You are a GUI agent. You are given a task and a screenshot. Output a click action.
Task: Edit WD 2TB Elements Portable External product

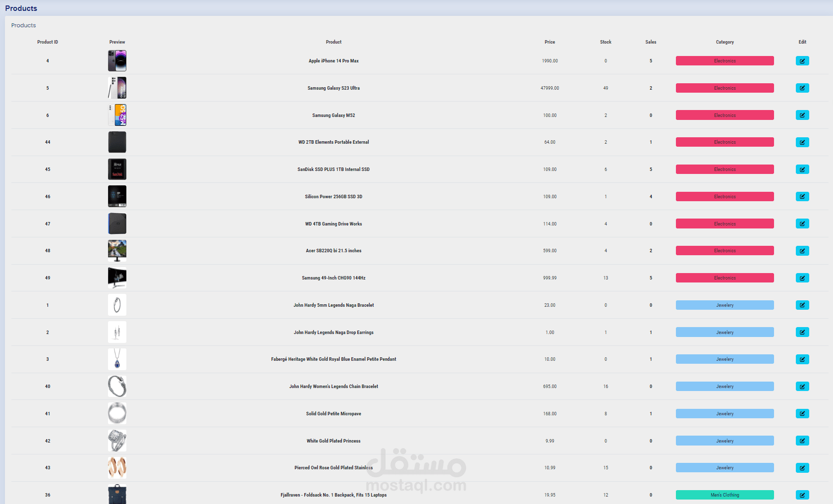coord(802,142)
